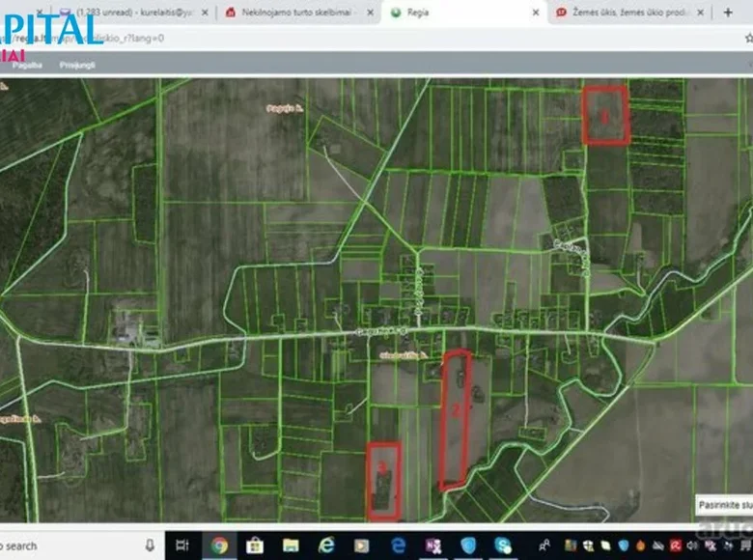
Task: Open the Nekilnojamo turto skelbimai tab
Action: 296,13
